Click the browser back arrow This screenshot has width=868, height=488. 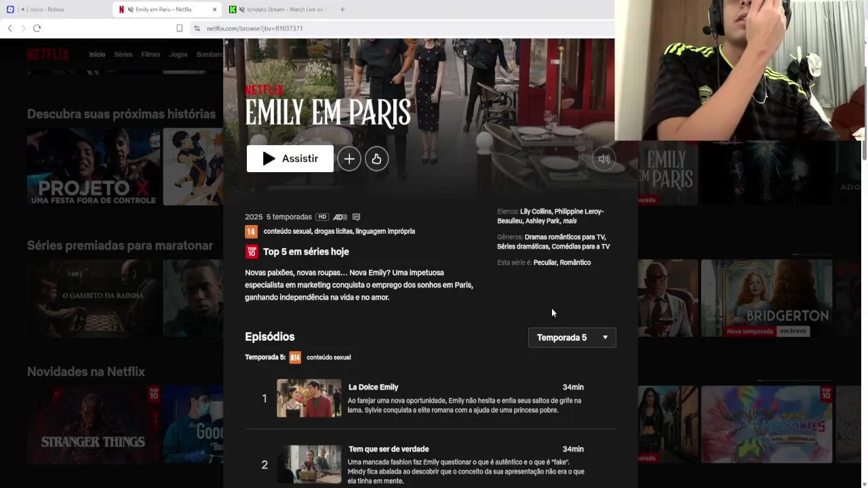coord(9,28)
